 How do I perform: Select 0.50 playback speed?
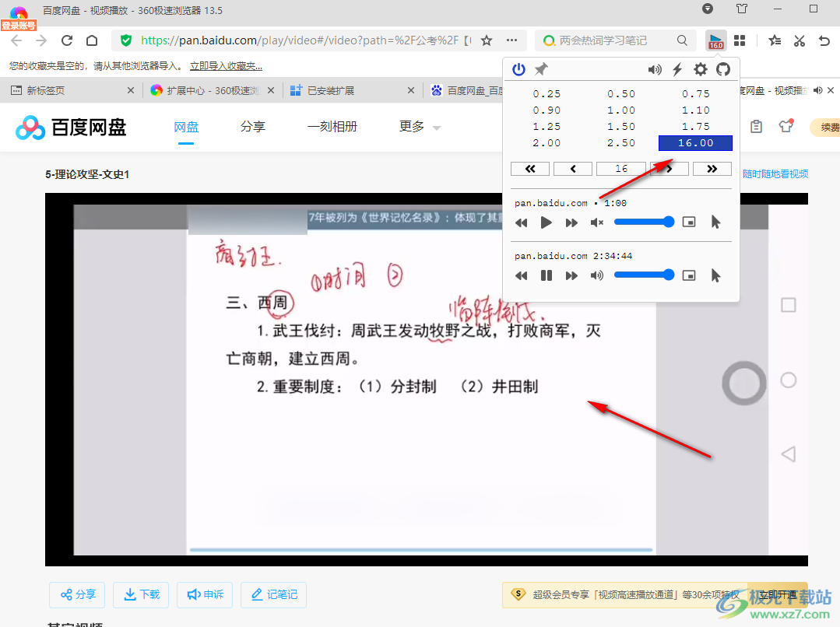pyautogui.click(x=621, y=93)
